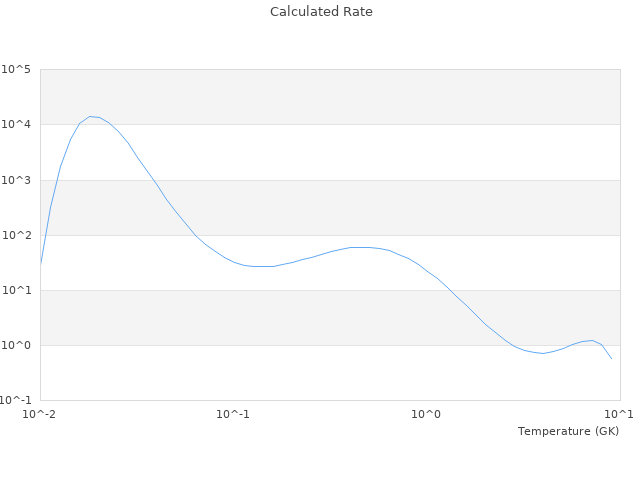This screenshot has width=640, height=480.
Task: Click the 10^5 y-axis label
Action: click(x=16, y=70)
